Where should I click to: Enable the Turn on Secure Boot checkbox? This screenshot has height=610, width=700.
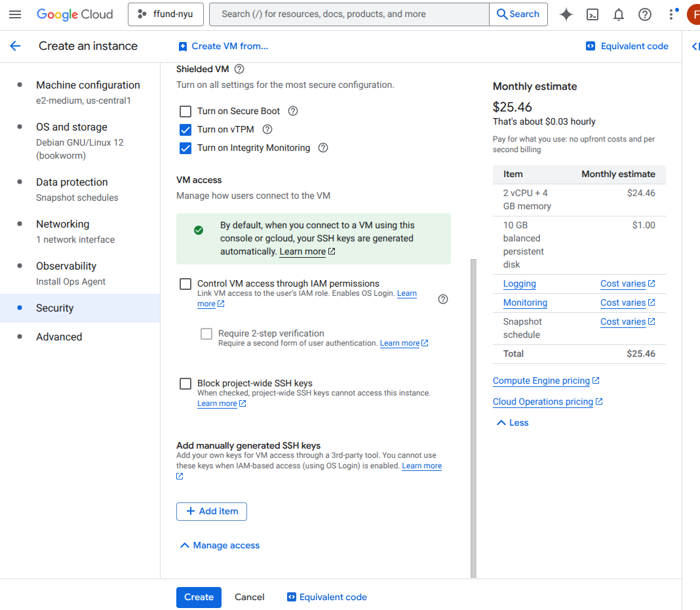click(x=185, y=112)
